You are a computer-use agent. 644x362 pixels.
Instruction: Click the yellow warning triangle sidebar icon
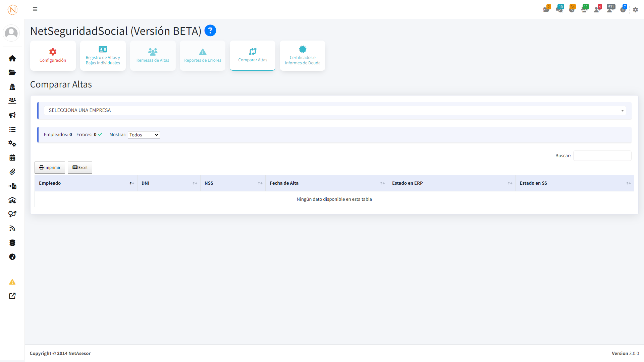pos(12,282)
